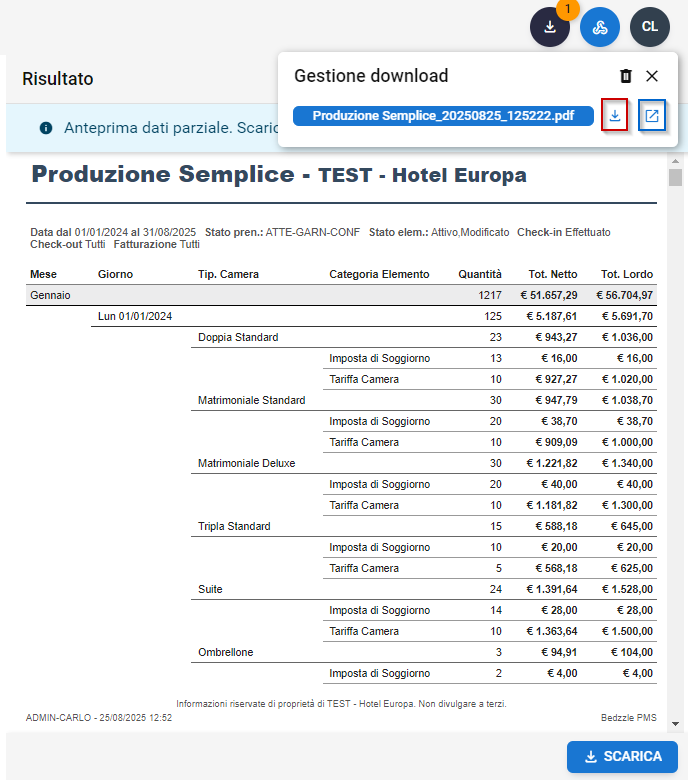
Task: Select the Produzione Semplice PDF file chip
Action: pyautogui.click(x=443, y=116)
